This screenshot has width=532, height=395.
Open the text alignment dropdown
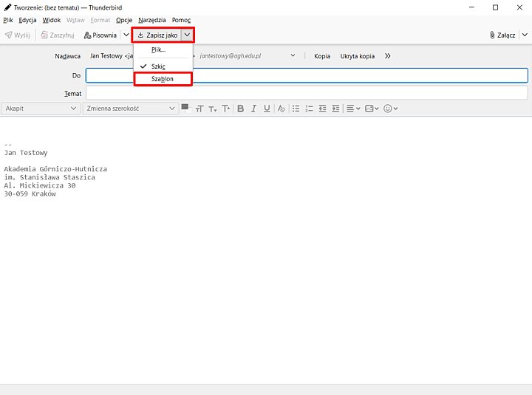pyautogui.click(x=353, y=109)
